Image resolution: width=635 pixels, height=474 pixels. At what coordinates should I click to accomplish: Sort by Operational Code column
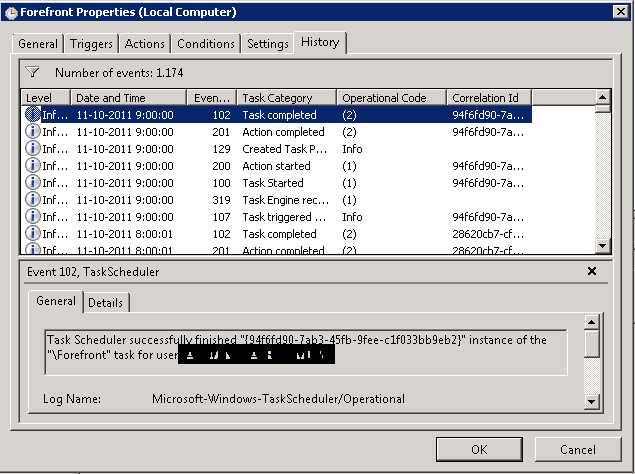click(392, 98)
